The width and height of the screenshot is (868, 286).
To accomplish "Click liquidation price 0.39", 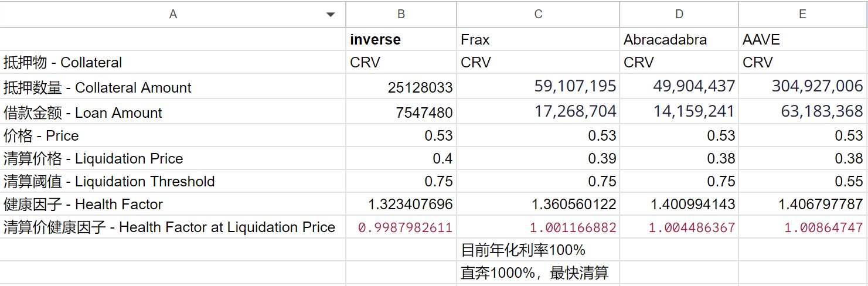I will click(x=538, y=158).
